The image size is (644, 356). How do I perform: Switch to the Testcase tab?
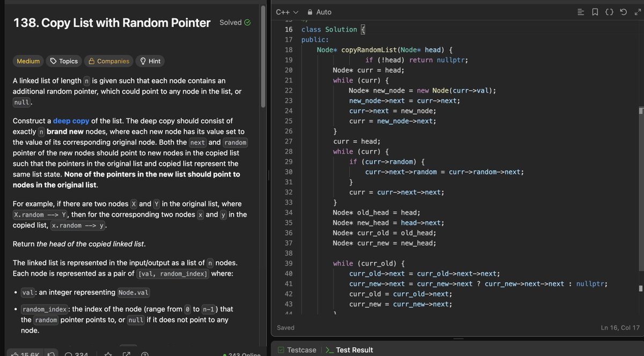296,350
